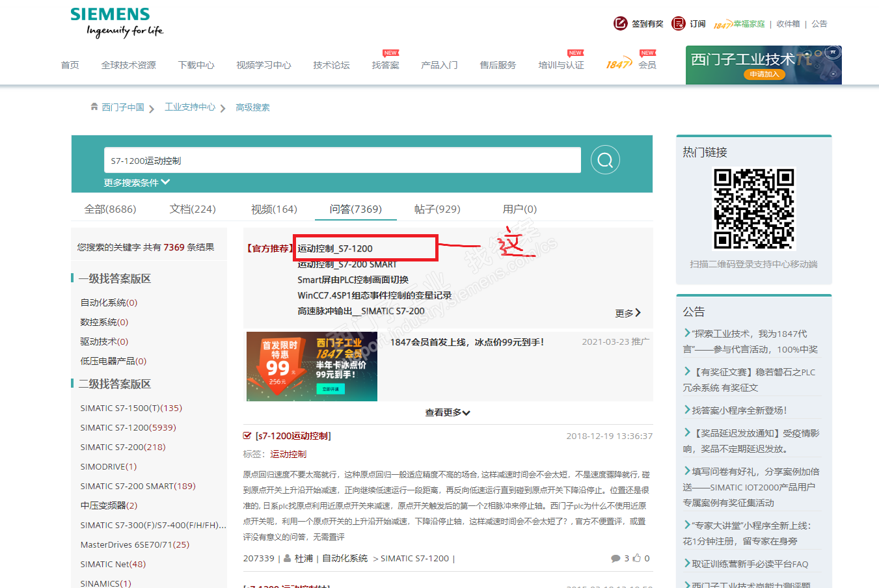
Task: Switch to the 帖子(929) tab
Action: pos(437,209)
